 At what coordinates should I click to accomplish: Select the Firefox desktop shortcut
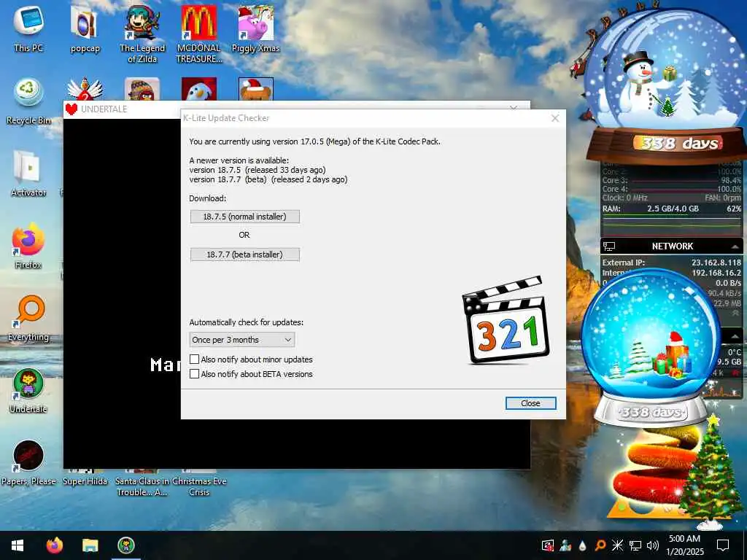[28, 246]
